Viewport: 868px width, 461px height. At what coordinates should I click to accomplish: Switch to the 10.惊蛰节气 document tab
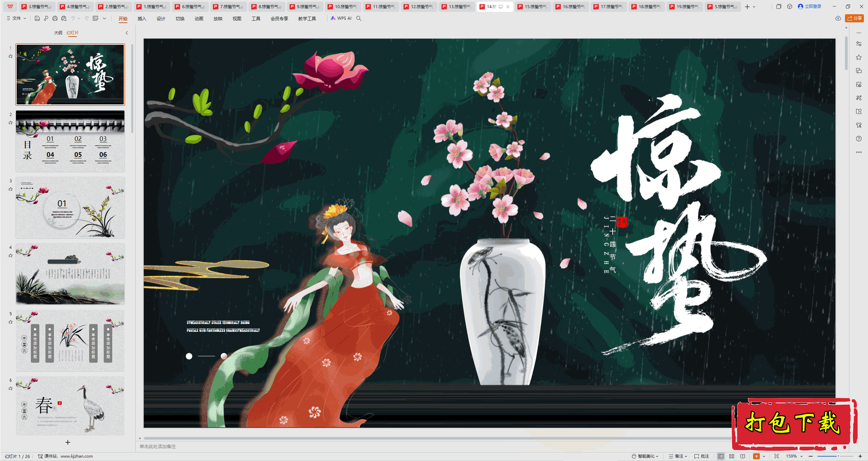[343, 6]
